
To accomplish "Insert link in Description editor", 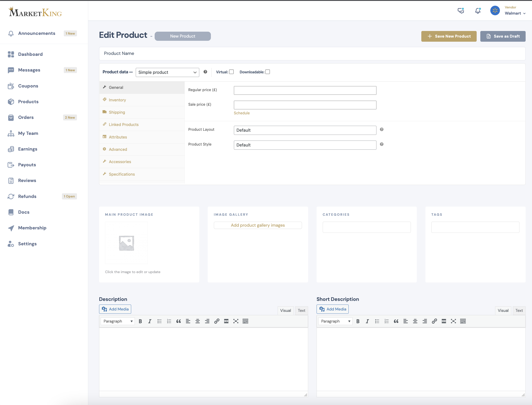I will coord(217,321).
